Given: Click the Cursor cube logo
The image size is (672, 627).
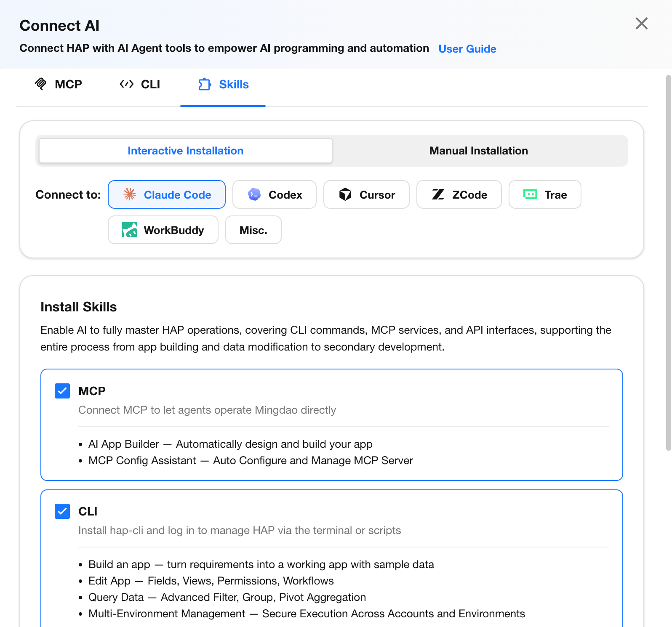Looking at the screenshot, I should point(345,194).
